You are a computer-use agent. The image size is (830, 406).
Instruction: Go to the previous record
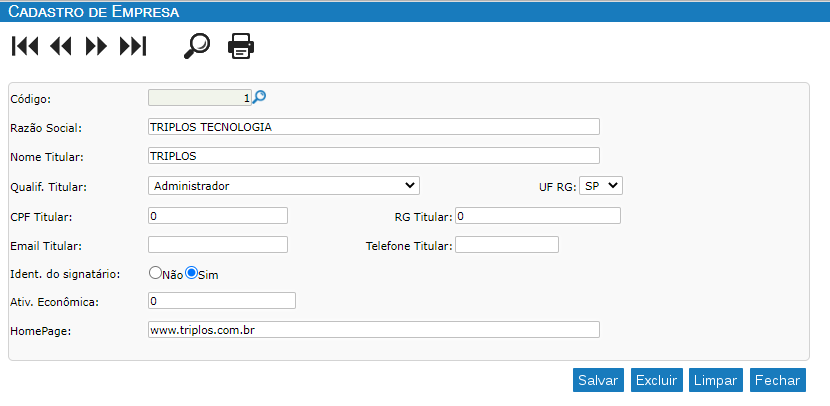60,47
